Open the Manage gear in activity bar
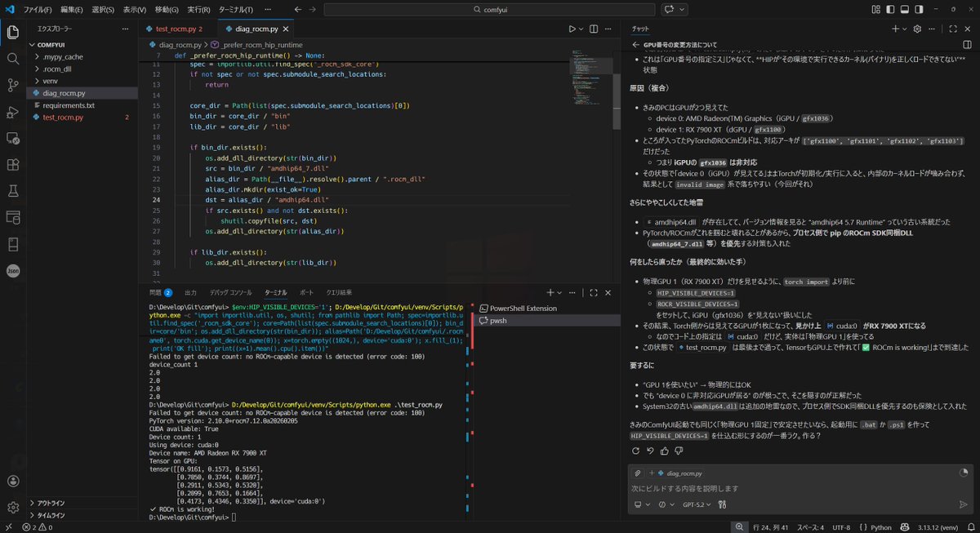980x533 pixels. coord(13,508)
